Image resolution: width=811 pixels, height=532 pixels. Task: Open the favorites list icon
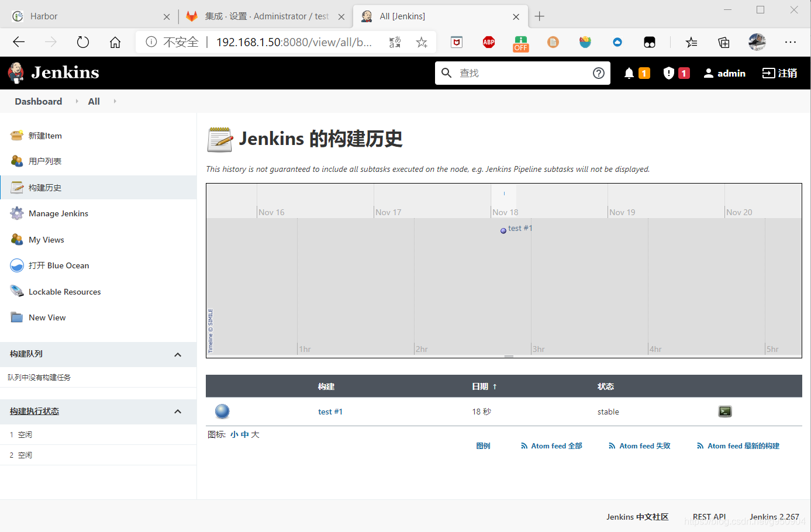click(692, 42)
